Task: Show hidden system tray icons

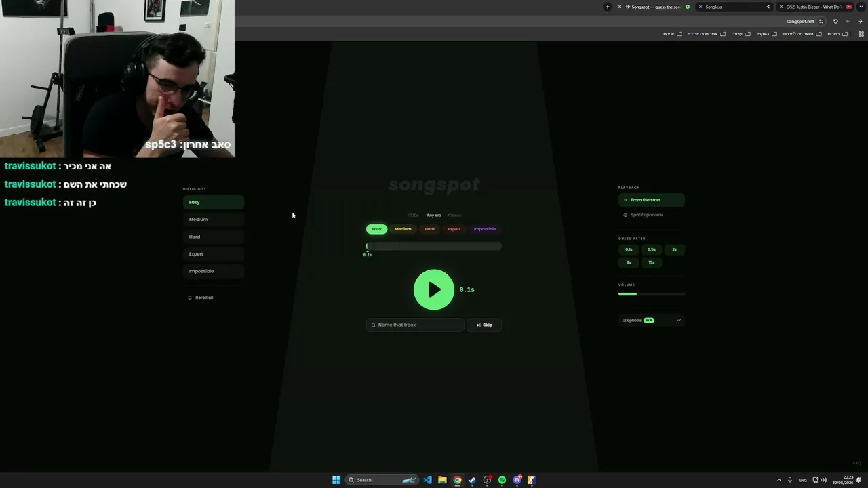Action: (778, 480)
